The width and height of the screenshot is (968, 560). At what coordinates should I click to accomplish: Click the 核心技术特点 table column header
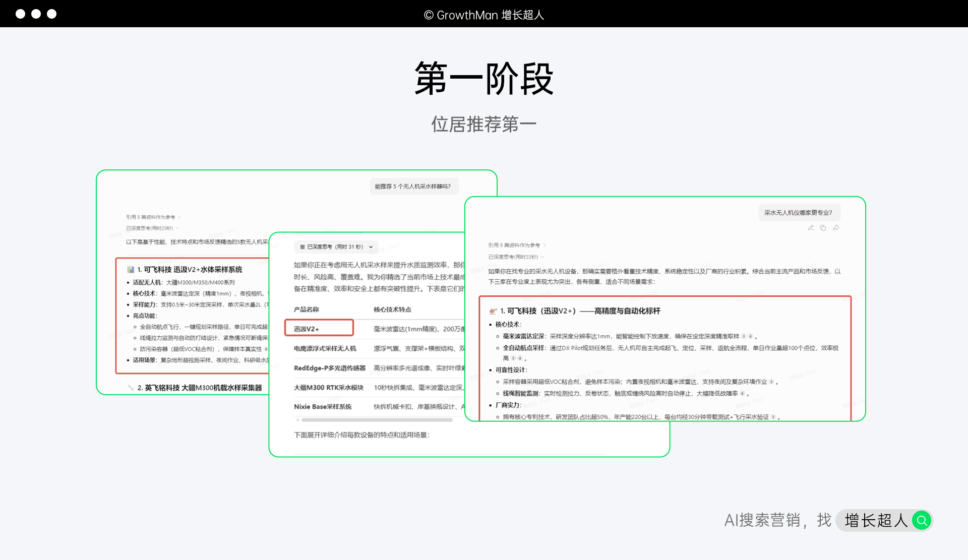pos(392,309)
